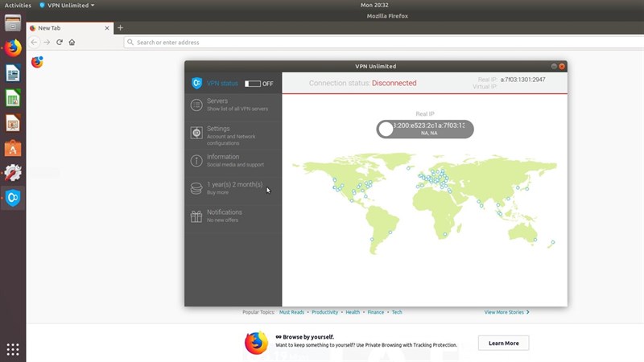
Task: Launch Firefox from the dock
Action: pyautogui.click(x=13, y=48)
